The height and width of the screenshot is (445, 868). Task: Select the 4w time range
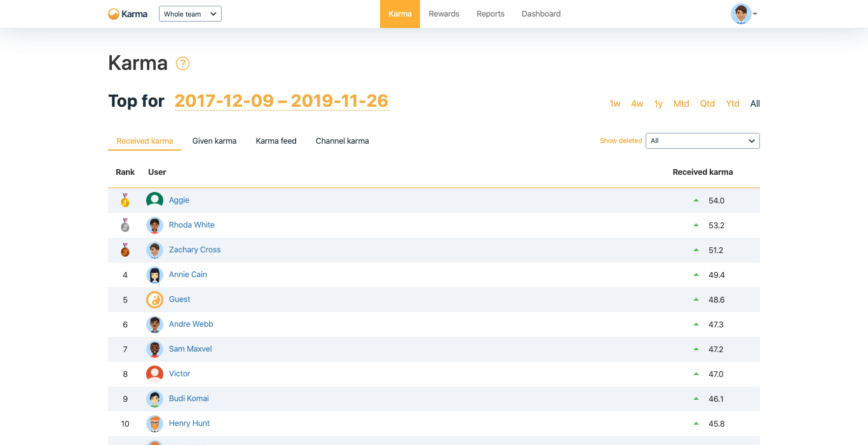click(637, 104)
